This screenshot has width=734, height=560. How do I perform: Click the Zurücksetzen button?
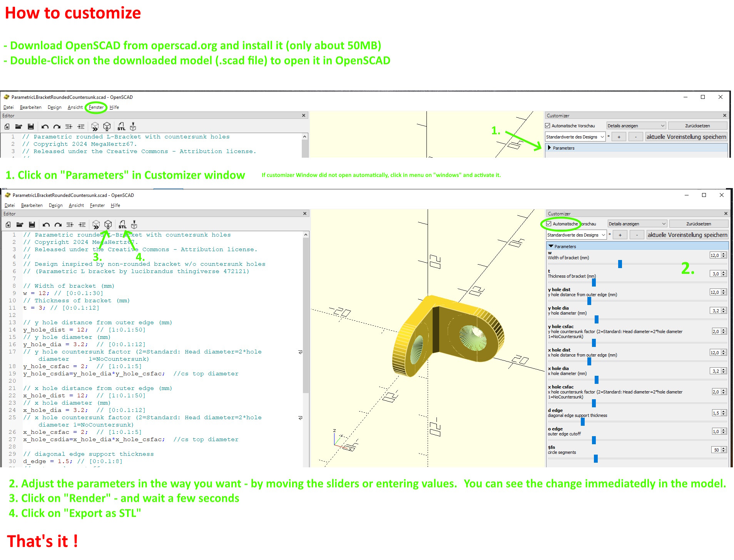coord(699,223)
